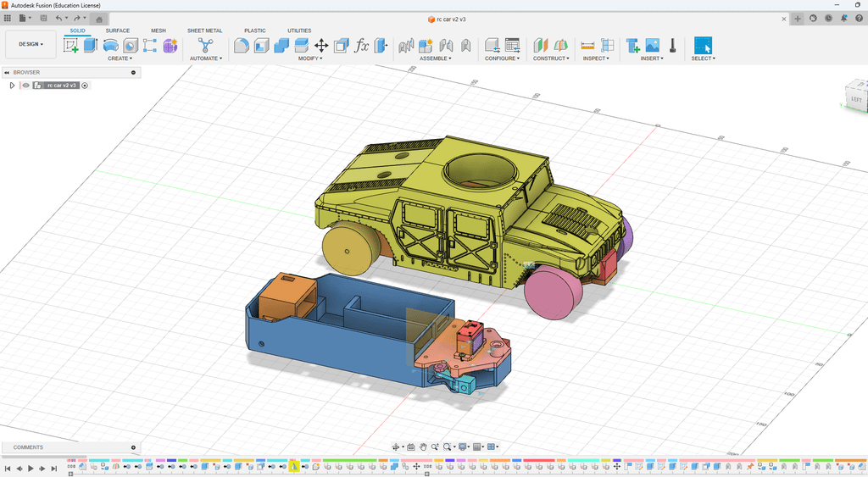
Task: Switch to the SHEET METAL tab
Action: coord(204,31)
